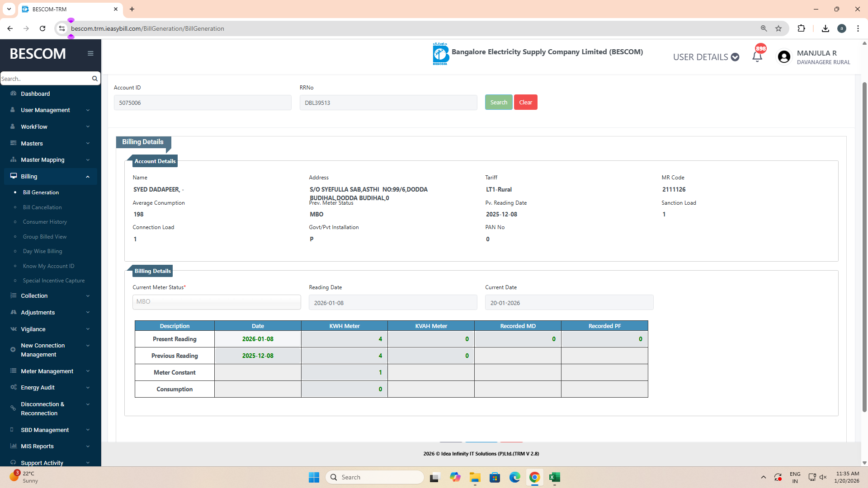Open the Dashboard sidebar item
The width and height of the screenshot is (868, 488).
[x=35, y=94]
